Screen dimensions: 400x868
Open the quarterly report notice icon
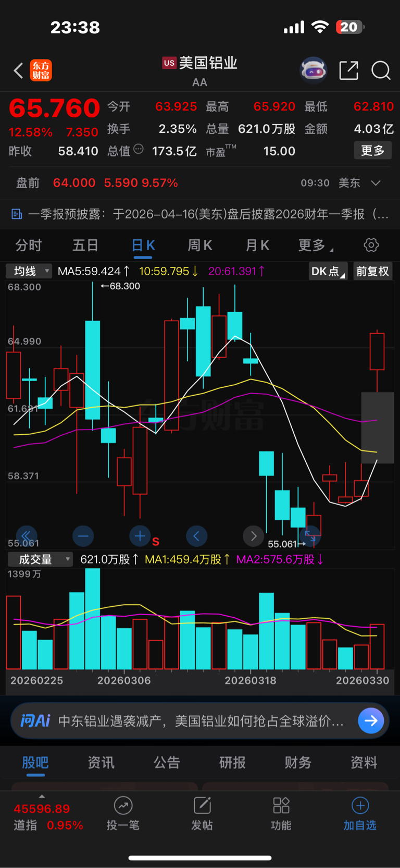click(x=17, y=214)
